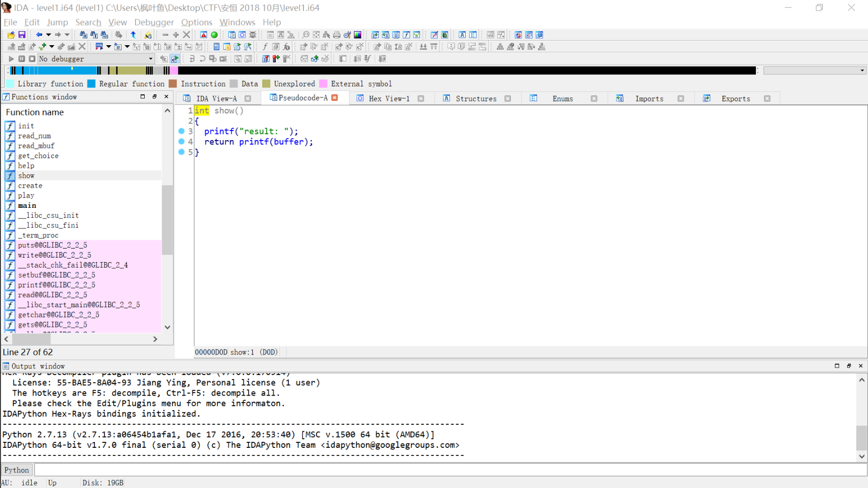Open the No debugger dropdown
The height and width of the screenshot is (488, 868).
[x=150, y=59]
